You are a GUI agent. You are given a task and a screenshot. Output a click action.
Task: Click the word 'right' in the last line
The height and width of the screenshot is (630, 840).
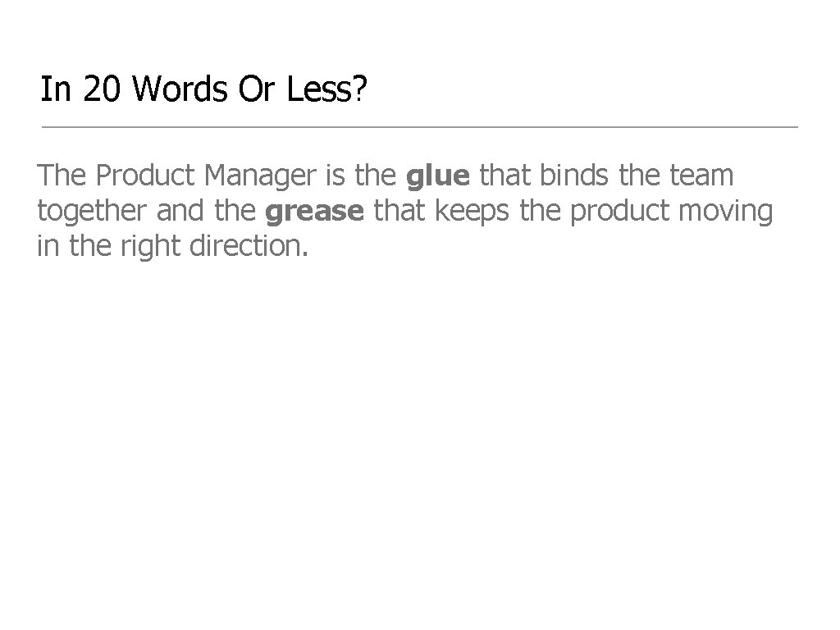(x=151, y=248)
